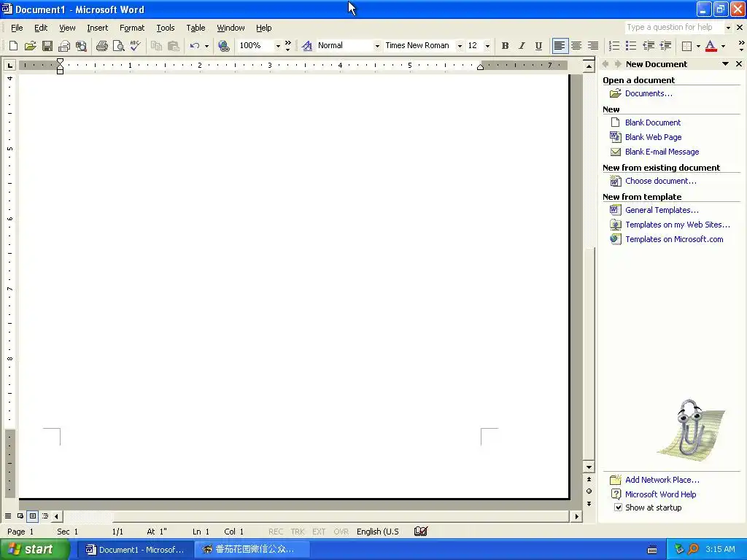Open the Style dropdown showing Normal
The image size is (747, 560).
tap(377, 46)
